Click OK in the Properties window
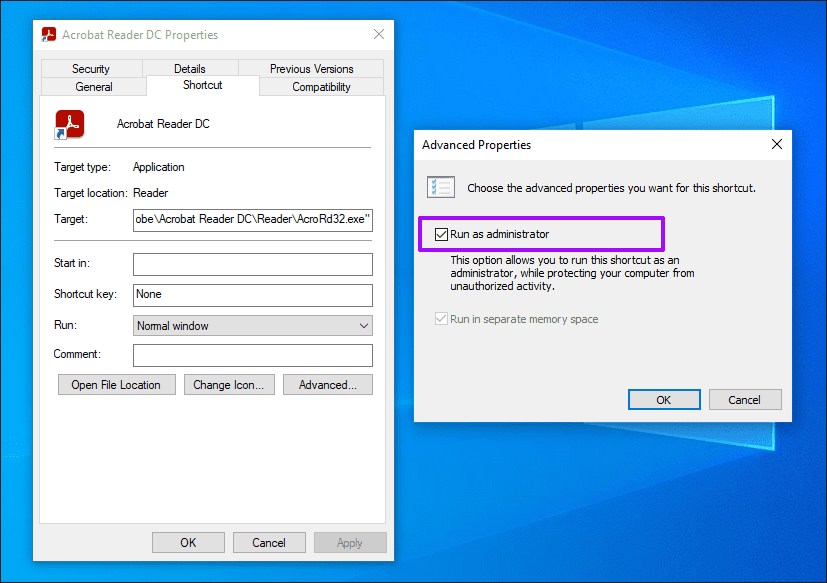The image size is (827, 583). click(188, 543)
